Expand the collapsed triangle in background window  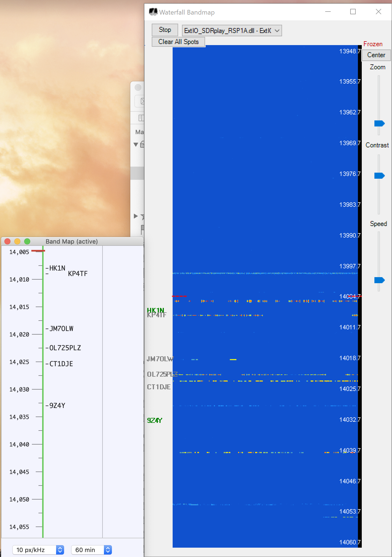(x=136, y=216)
